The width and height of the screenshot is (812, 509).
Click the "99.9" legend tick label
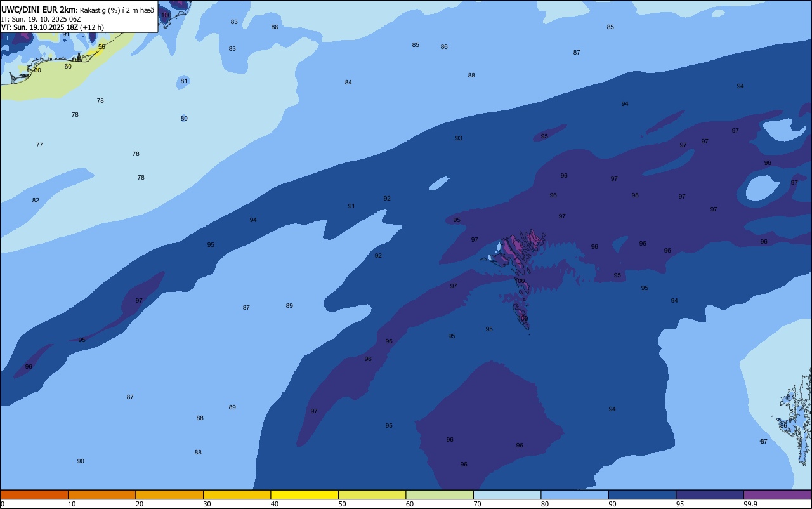click(750, 504)
